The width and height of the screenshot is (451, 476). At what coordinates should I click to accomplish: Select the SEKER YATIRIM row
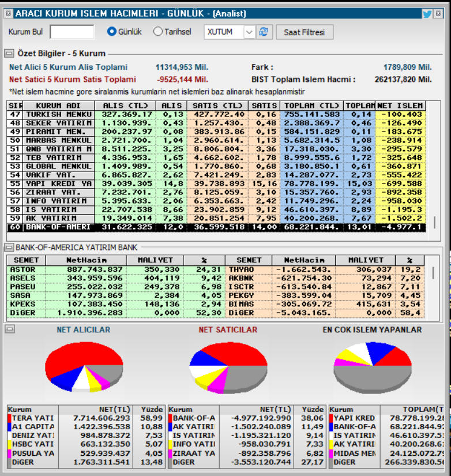(216, 123)
